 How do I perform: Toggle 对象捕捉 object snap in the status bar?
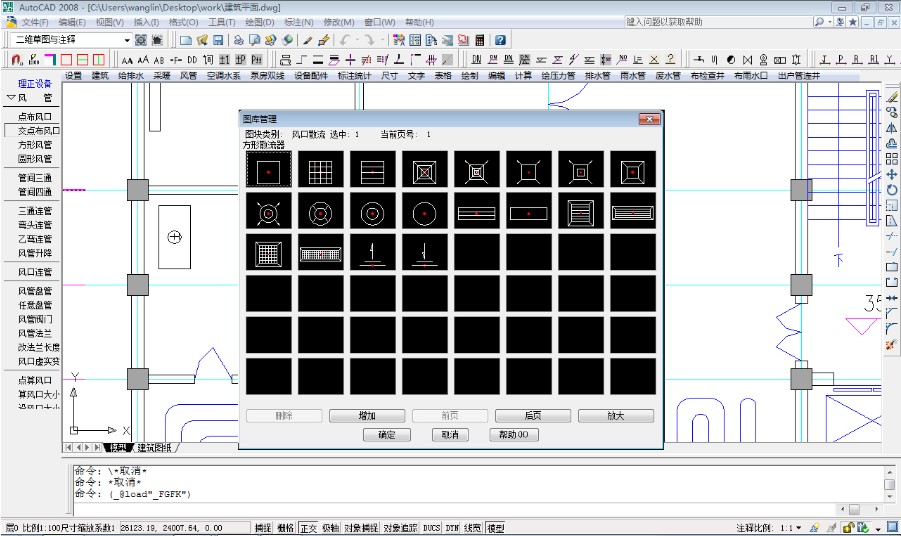(361, 528)
